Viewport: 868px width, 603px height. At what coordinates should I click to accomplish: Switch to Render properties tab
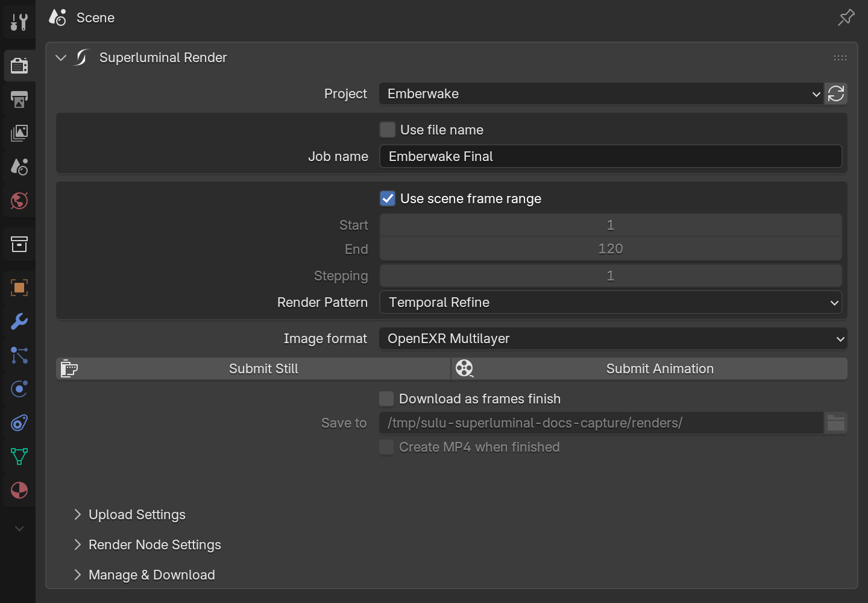(x=19, y=65)
